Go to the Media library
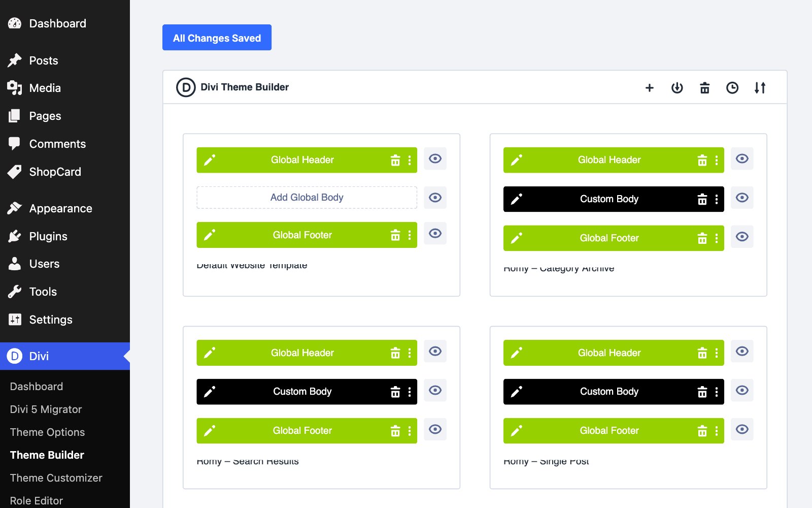The height and width of the screenshot is (508, 812). tap(65, 88)
